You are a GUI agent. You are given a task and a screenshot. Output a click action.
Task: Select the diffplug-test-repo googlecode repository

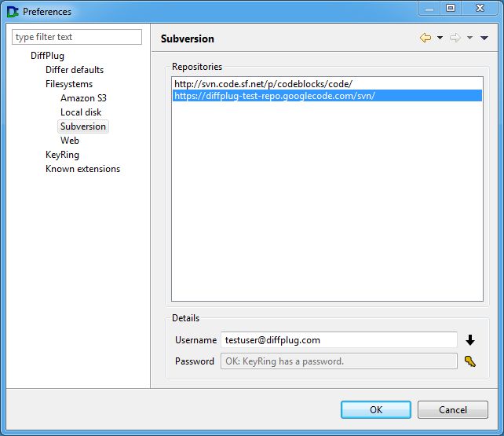(x=327, y=96)
